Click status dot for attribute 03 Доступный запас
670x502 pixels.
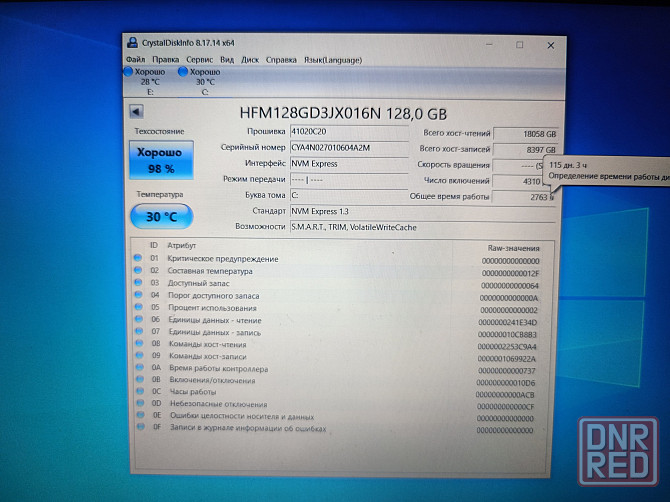tap(138, 282)
